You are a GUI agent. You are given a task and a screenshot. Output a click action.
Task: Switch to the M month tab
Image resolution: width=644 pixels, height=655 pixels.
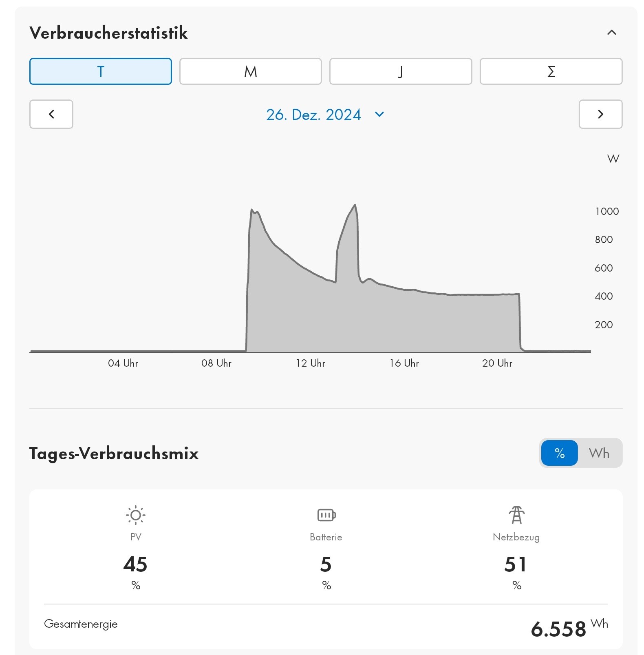pyautogui.click(x=251, y=71)
